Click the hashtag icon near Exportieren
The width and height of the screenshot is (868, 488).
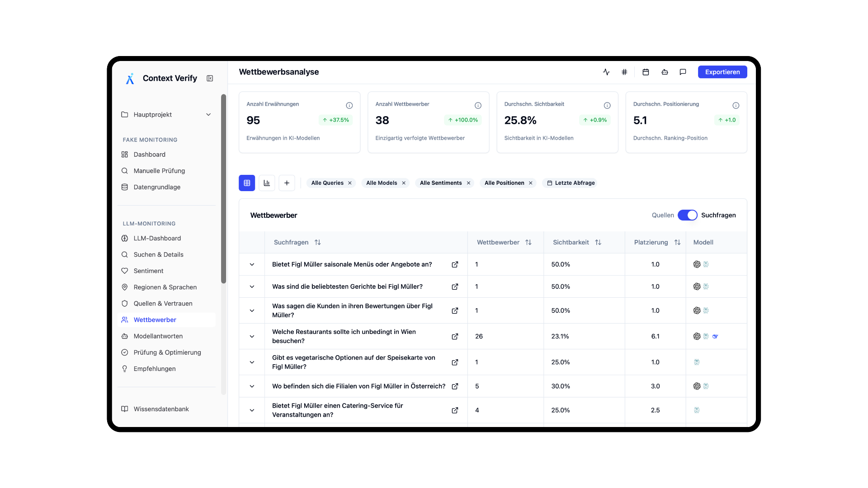(624, 72)
